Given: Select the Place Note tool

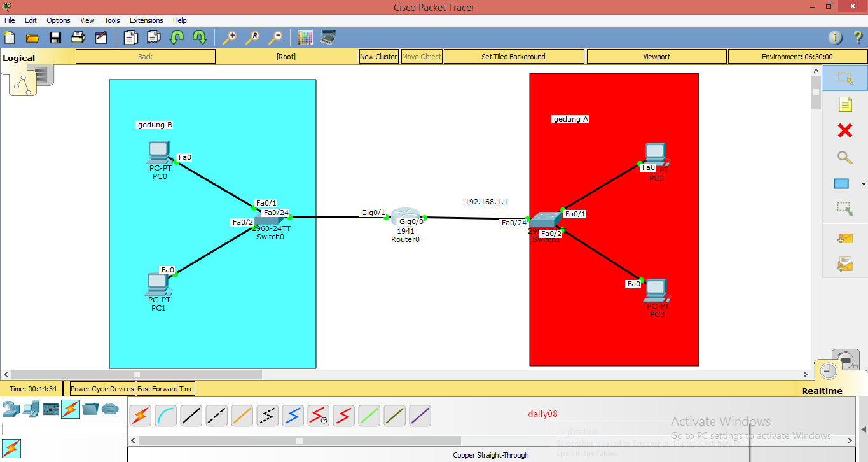Looking at the screenshot, I should coord(844,104).
